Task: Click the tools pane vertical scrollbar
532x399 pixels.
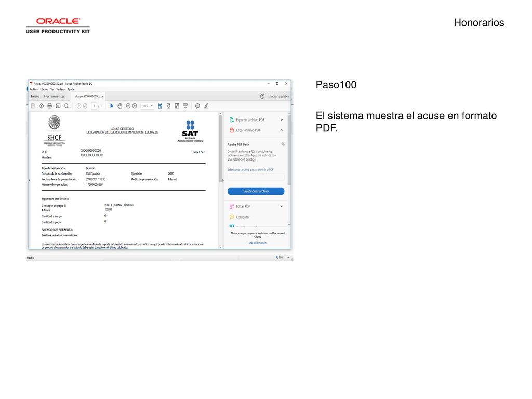Action: coord(289,150)
